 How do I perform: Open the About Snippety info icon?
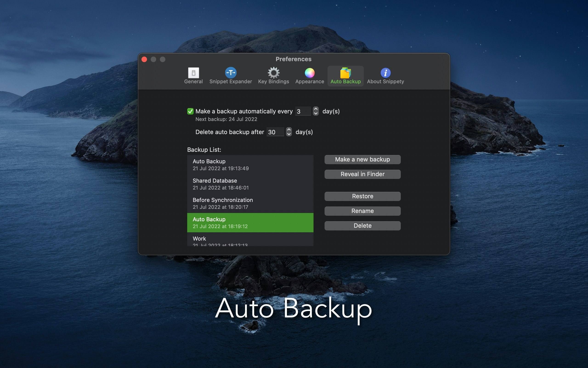[385, 73]
